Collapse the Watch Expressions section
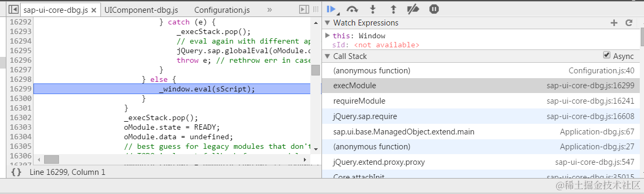Viewport: 644px width, 194px height. click(x=328, y=23)
